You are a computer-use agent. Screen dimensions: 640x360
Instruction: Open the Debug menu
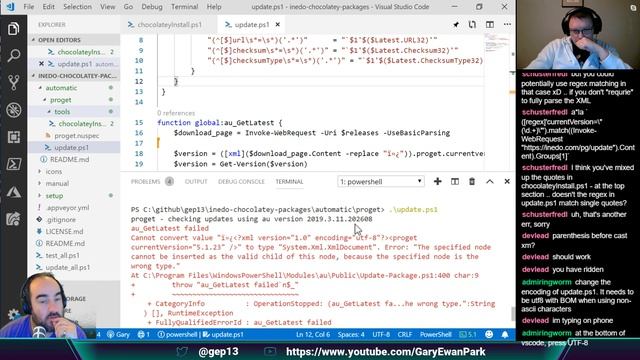tap(151, 7)
